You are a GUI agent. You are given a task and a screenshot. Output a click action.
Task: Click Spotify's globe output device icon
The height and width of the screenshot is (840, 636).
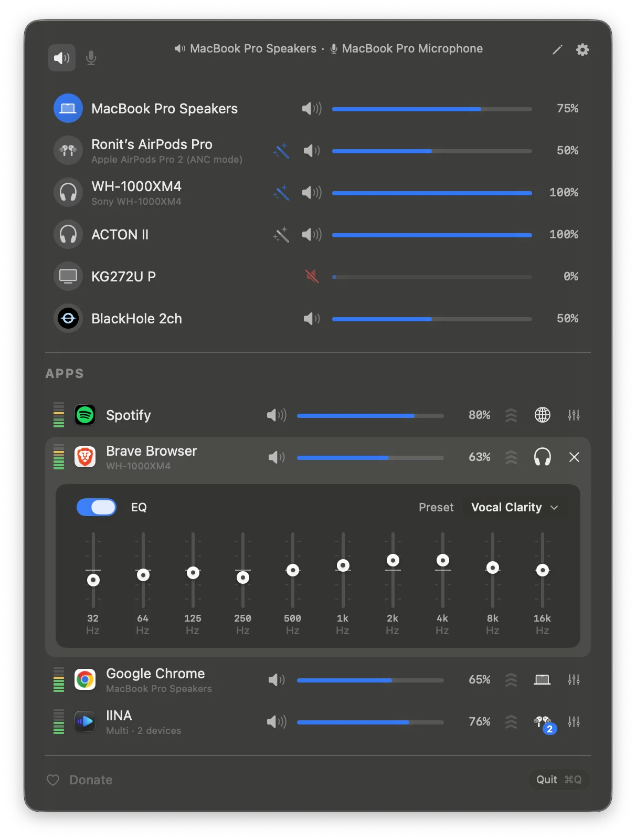(543, 415)
